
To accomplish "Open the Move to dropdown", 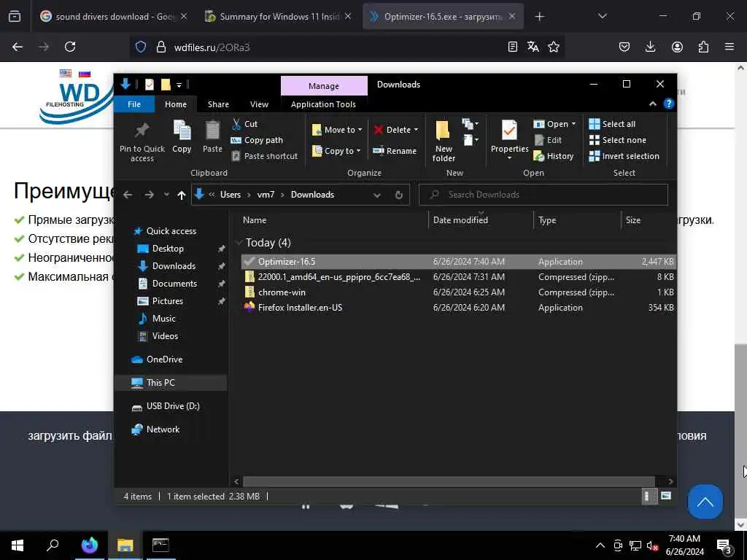I will click(337, 130).
